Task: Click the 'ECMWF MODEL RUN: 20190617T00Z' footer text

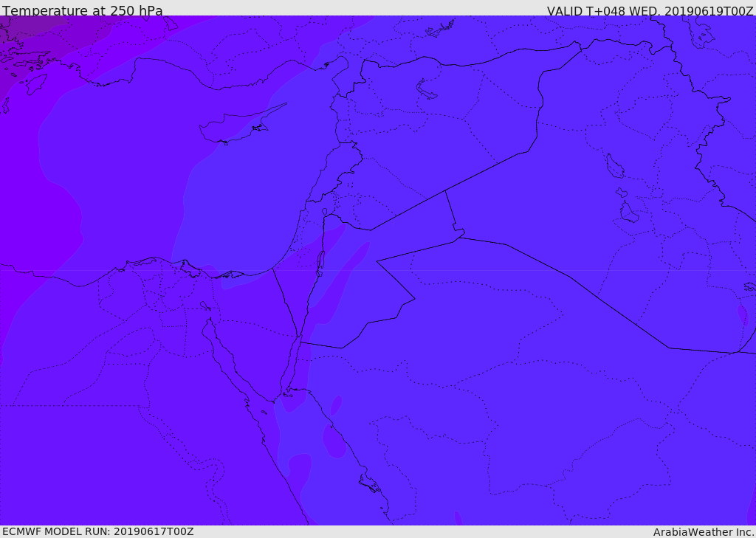Action: click(98, 531)
